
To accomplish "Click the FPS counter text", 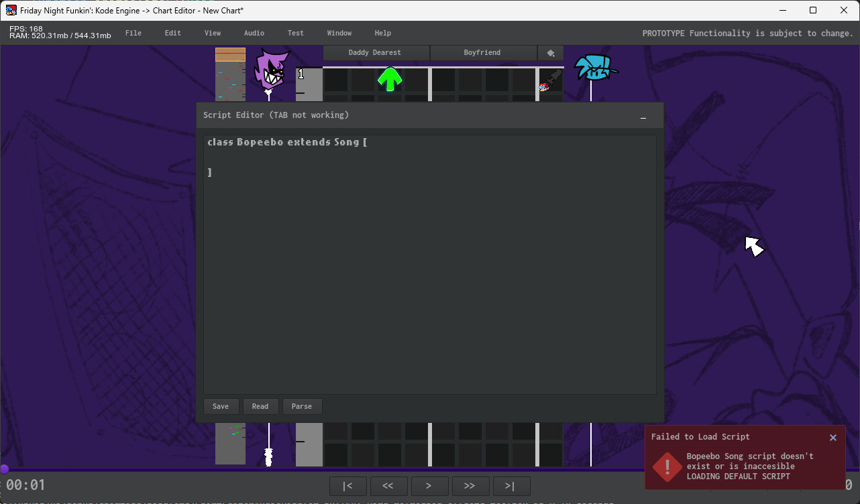I will coord(26,29).
